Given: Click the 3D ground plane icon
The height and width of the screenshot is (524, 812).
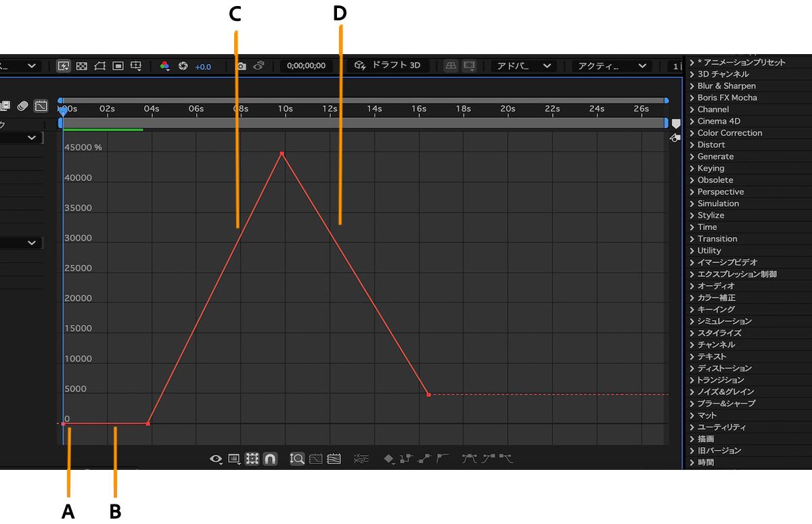Looking at the screenshot, I should tap(451, 66).
